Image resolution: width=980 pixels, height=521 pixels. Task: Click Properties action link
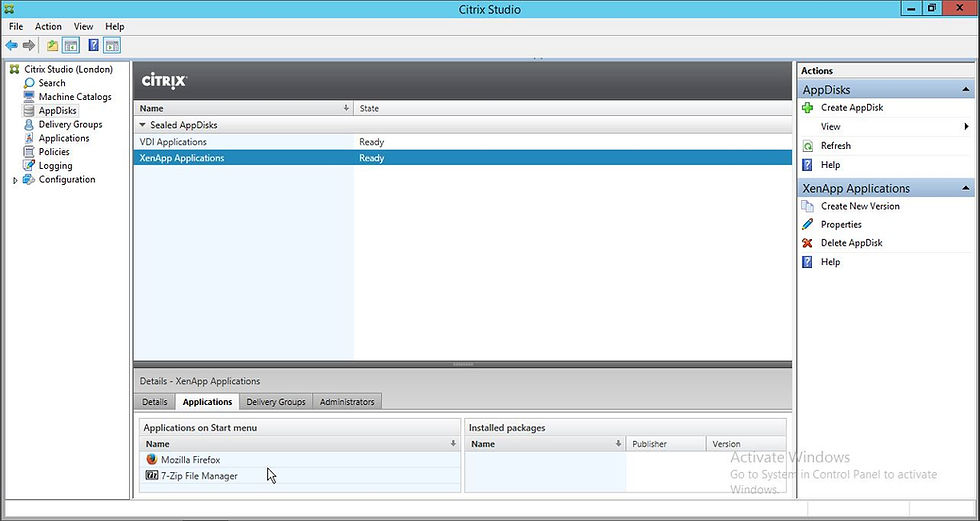tap(841, 224)
